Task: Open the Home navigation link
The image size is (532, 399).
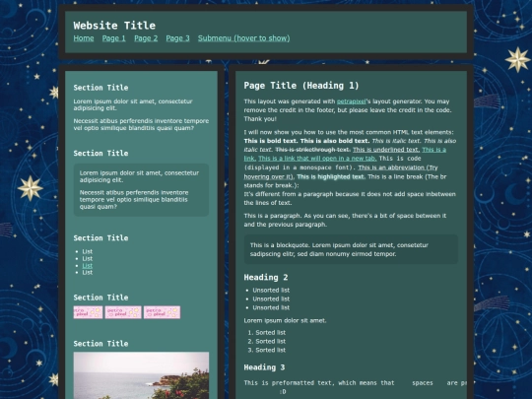Action: 84,38
